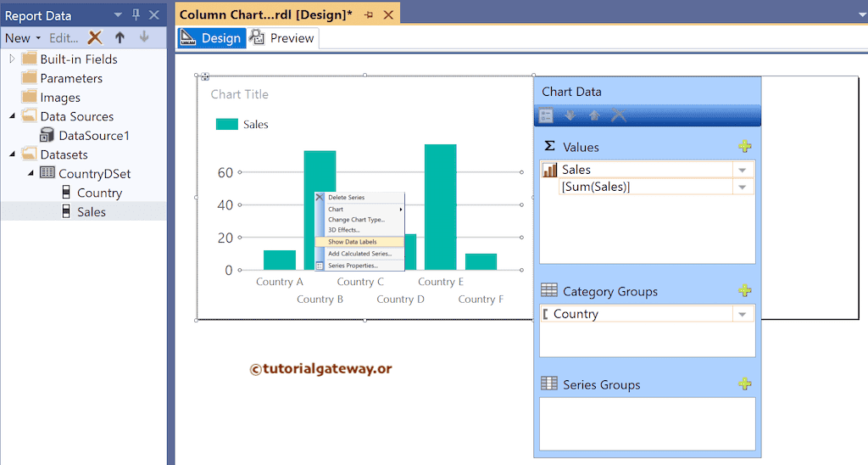Click the Sales series chart icon
Image resolution: width=868 pixels, height=465 pixels.
coord(549,170)
